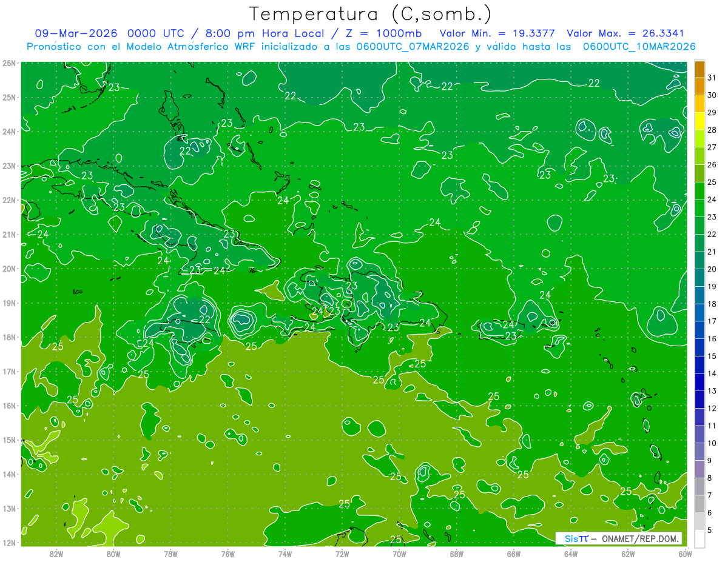Viewport: 728px width, 562px height.
Task: Click the '15N' latitude label
Action: (9, 440)
